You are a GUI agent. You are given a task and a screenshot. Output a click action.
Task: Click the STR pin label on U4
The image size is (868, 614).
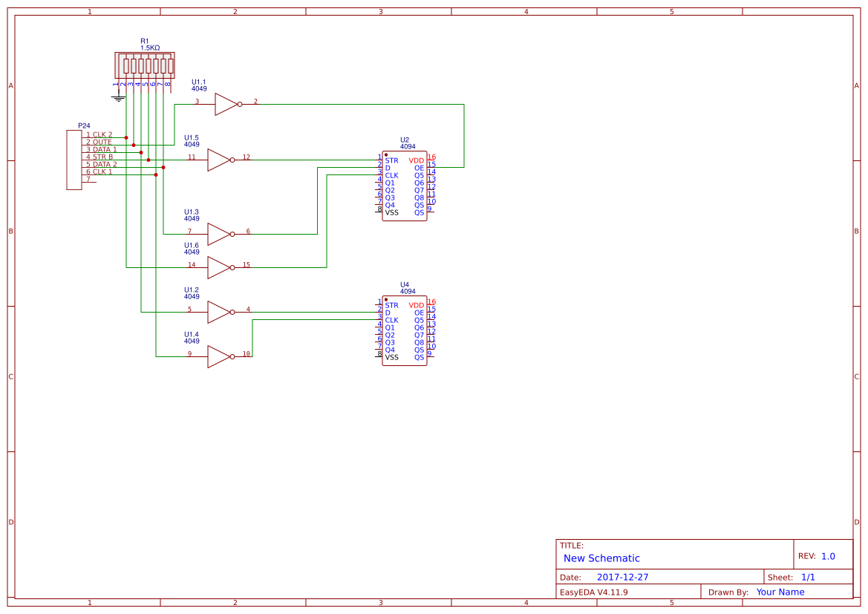click(x=391, y=304)
